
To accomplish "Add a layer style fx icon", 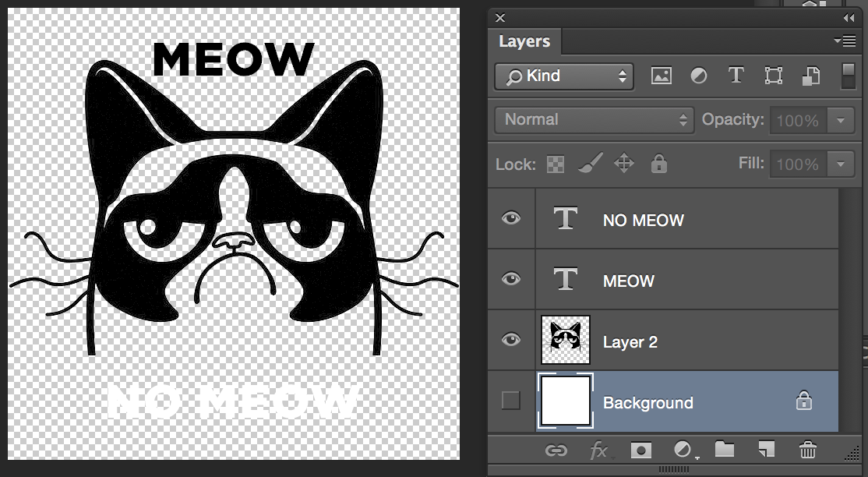I will point(599,450).
